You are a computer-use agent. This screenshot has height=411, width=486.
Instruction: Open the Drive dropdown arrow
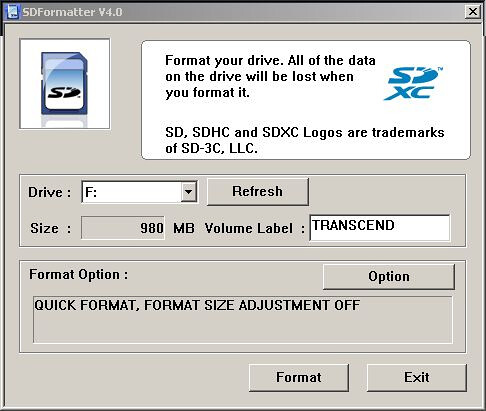188,192
